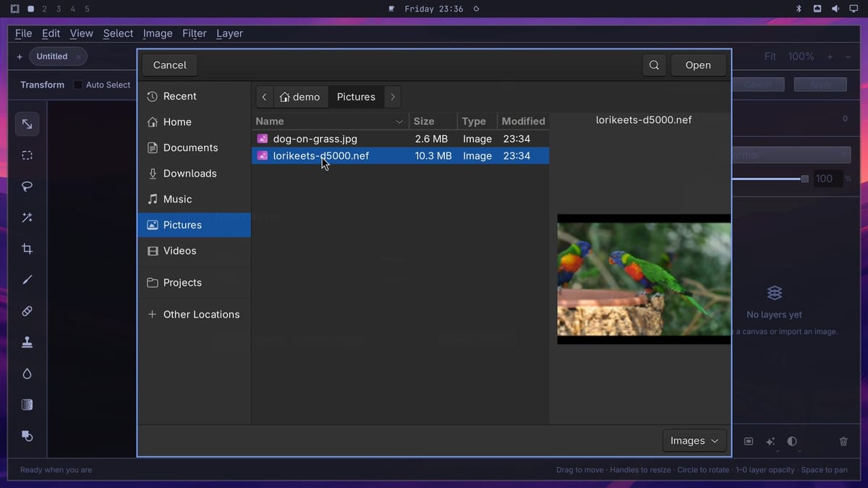Click the zoom out minus in editor header
The image size is (868, 488).
point(848,56)
